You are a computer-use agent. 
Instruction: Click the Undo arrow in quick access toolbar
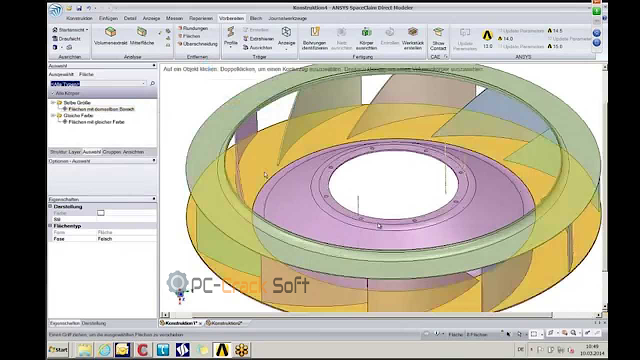[89, 8]
